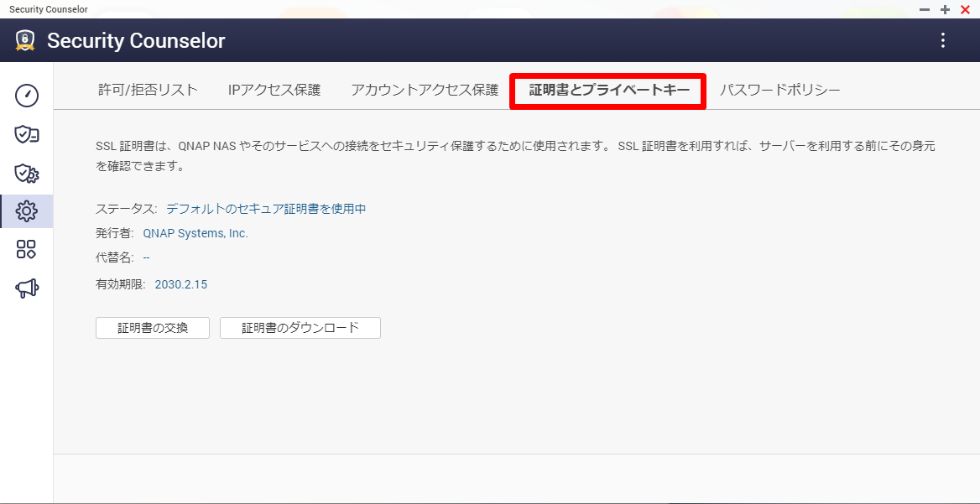Click the 証明書のダウンロード button
980x504 pixels.
click(x=300, y=328)
